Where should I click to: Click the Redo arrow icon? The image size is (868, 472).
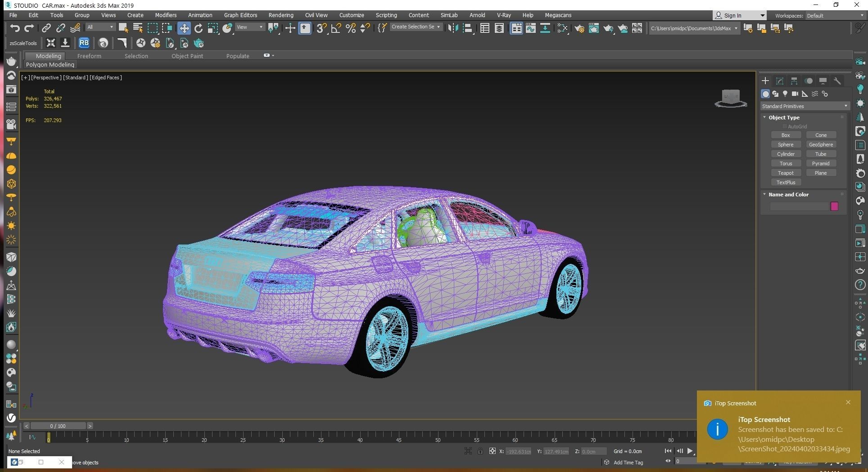(29, 28)
